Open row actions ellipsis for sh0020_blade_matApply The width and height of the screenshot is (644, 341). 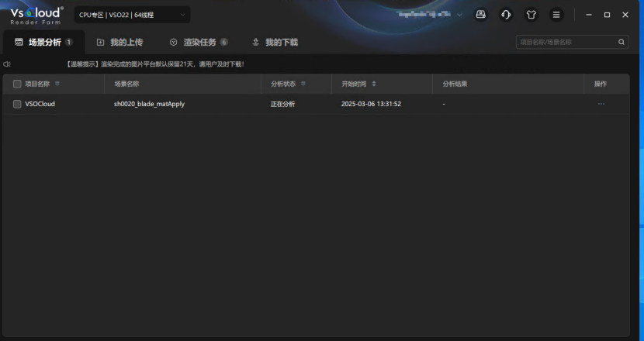pyautogui.click(x=601, y=104)
